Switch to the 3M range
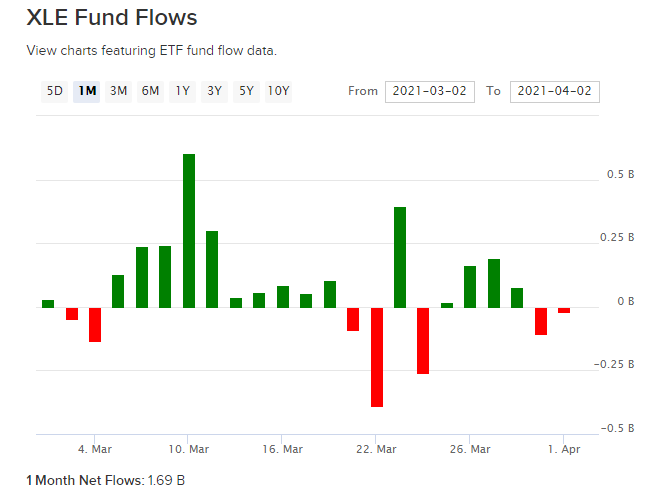This screenshot has height=495, width=664. pyautogui.click(x=118, y=91)
